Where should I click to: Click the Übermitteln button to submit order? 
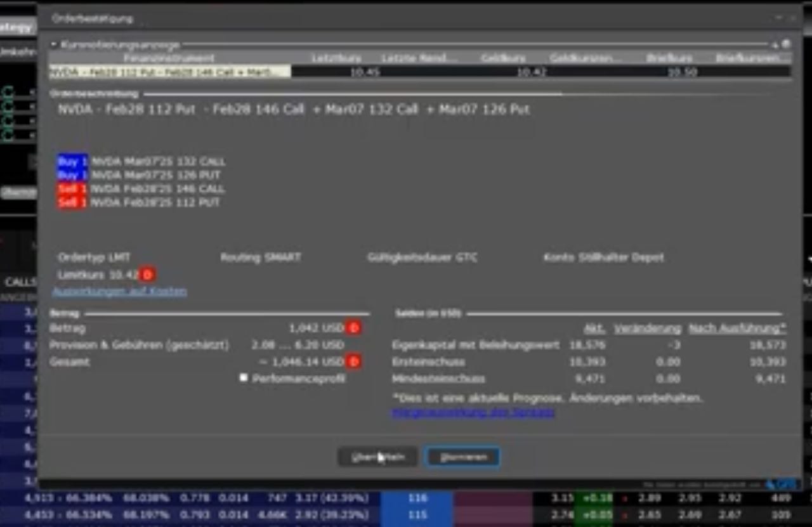click(x=377, y=457)
